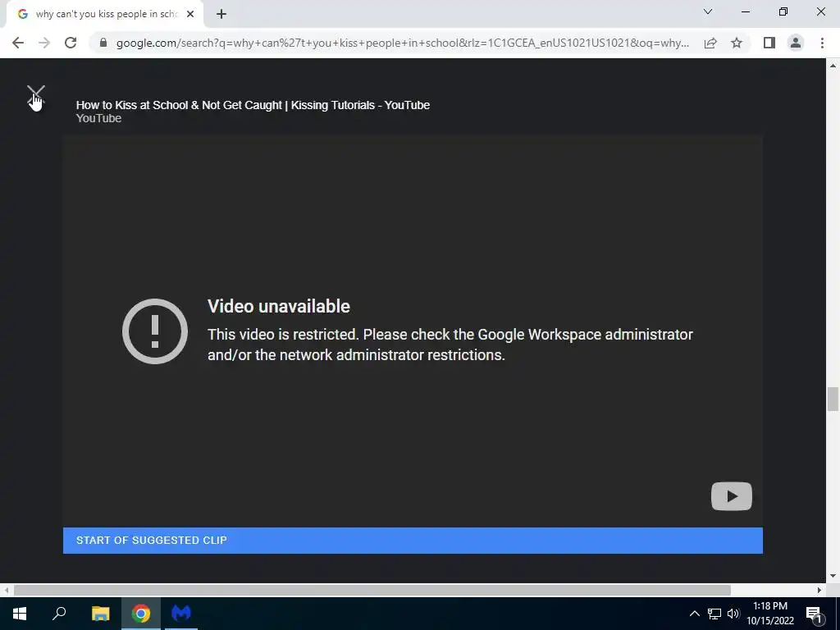The width and height of the screenshot is (840, 630).
Task: Close the video overlay with the X icon
Action: point(36,95)
